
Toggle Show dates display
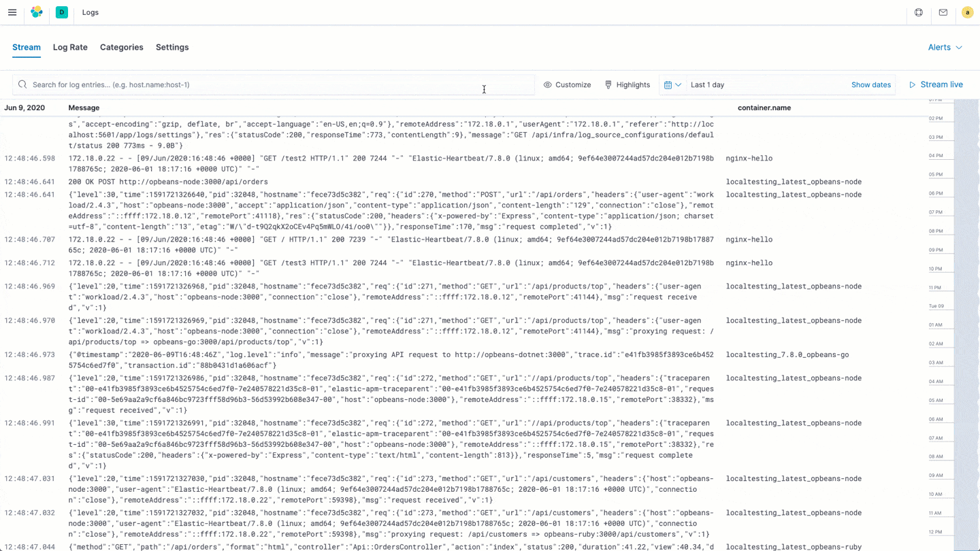tap(871, 84)
